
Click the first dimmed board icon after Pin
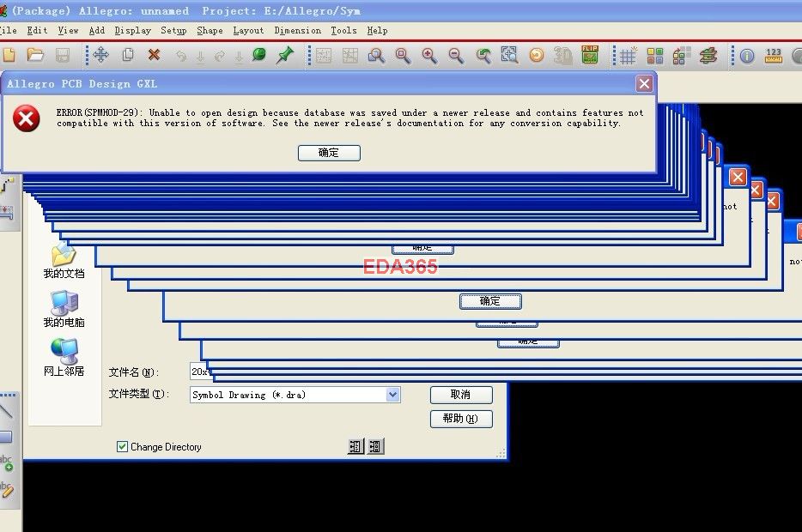[323, 55]
